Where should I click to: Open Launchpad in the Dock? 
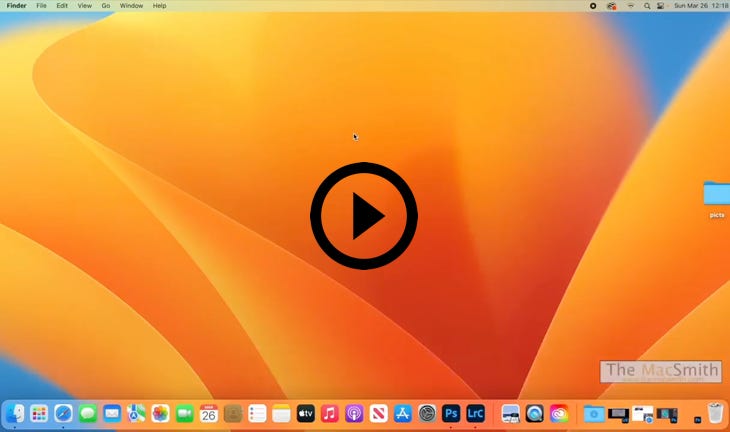tap(39, 413)
